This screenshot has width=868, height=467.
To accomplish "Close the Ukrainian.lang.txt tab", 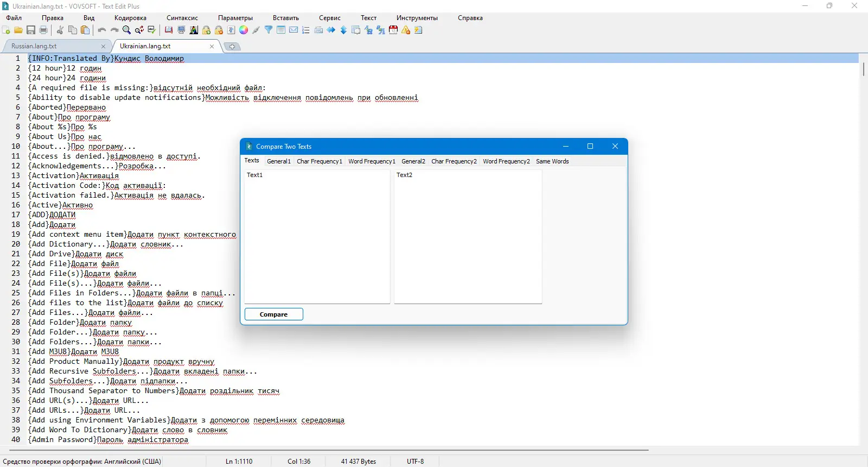I will click(212, 47).
